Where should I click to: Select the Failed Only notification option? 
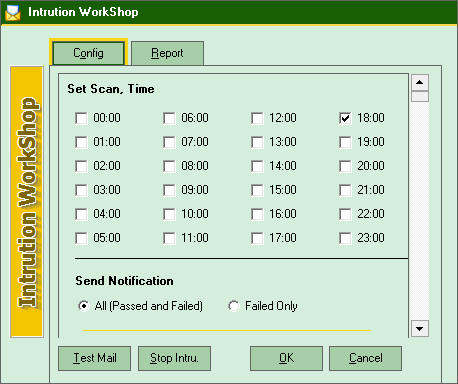(233, 306)
